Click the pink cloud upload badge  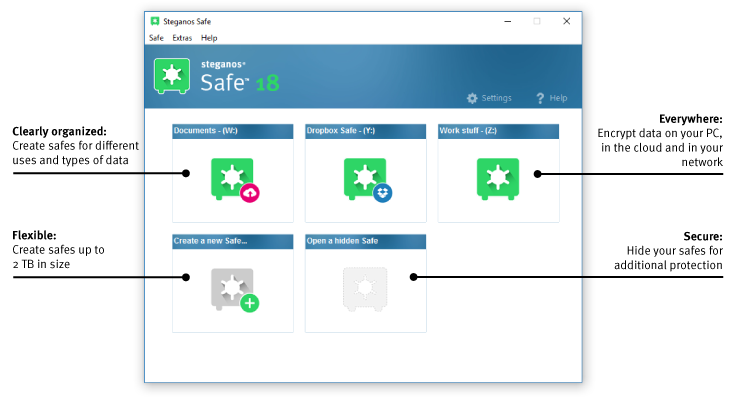(x=250, y=193)
